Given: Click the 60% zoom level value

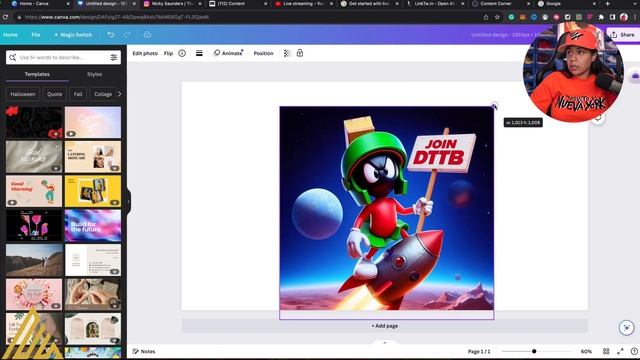Looking at the screenshot, I should coord(586,351).
